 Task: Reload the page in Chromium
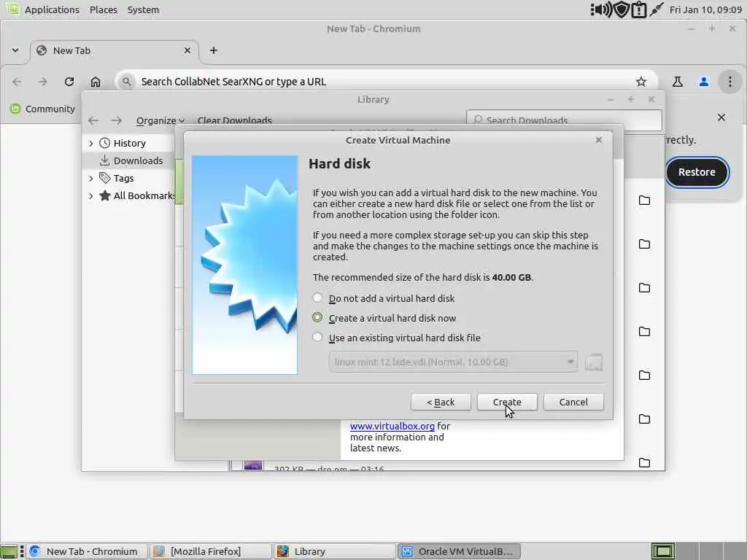(69, 82)
